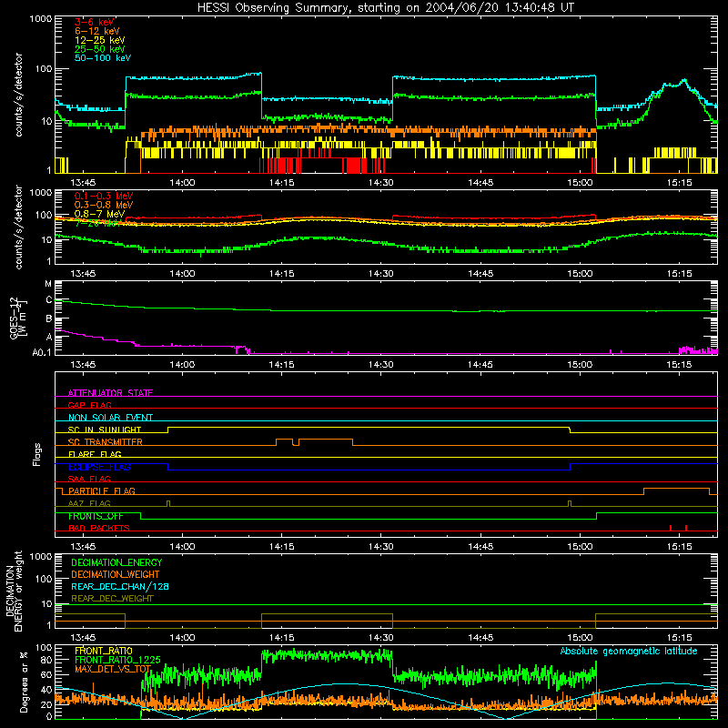728x728 pixels.
Task: Click the ATTENUATOR_STATE flag label
Action: pos(110,393)
